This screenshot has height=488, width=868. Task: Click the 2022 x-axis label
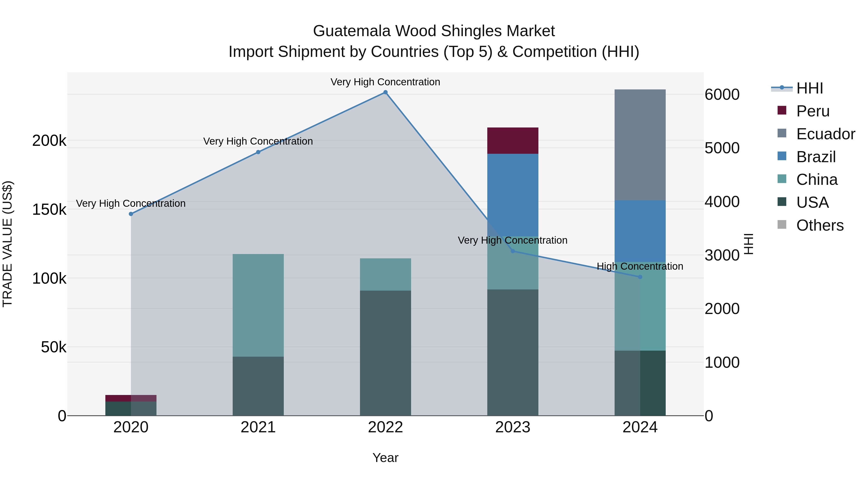coord(386,427)
